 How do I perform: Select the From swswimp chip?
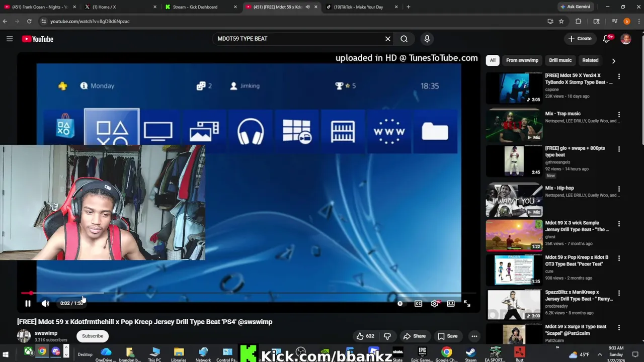[x=522, y=60]
